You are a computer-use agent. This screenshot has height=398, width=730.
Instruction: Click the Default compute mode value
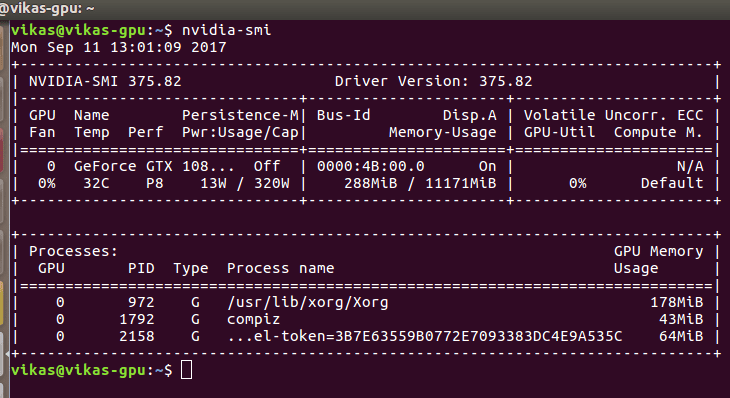[672, 183]
